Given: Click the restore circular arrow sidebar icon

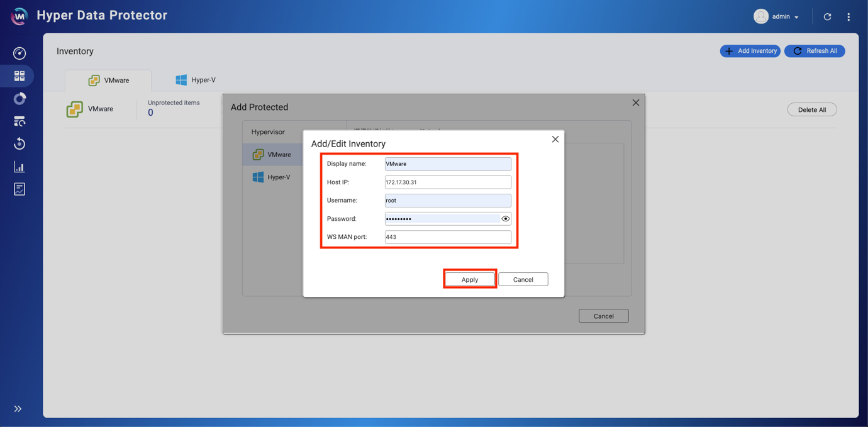Looking at the screenshot, I should click(x=19, y=144).
